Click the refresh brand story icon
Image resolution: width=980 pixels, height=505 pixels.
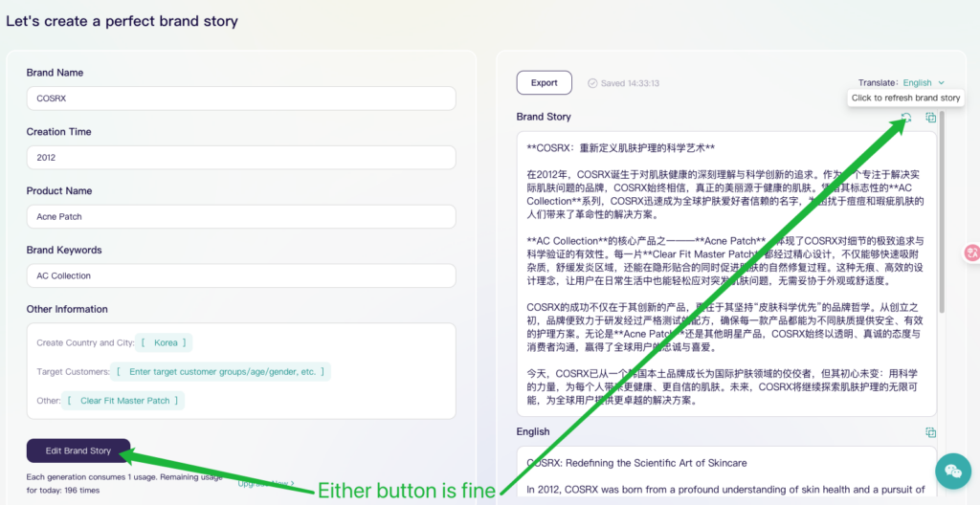(906, 118)
